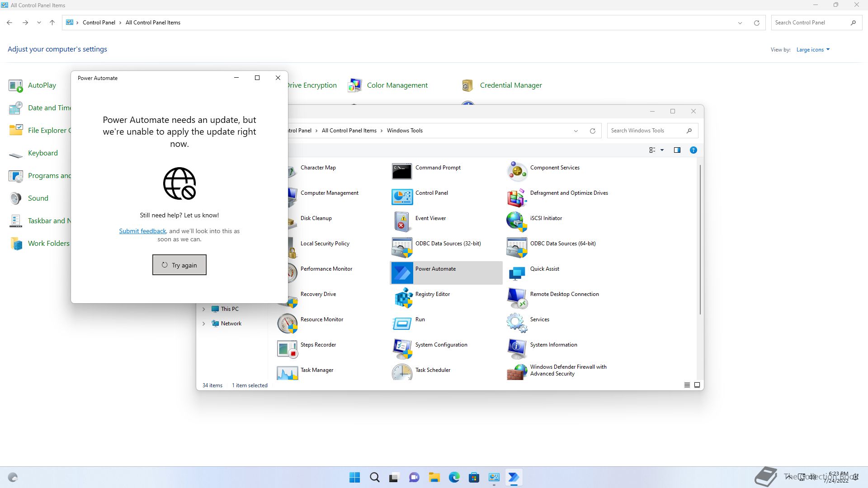Open taskbar Search magnifier icon
The image size is (868, 488).
(375, 477)
